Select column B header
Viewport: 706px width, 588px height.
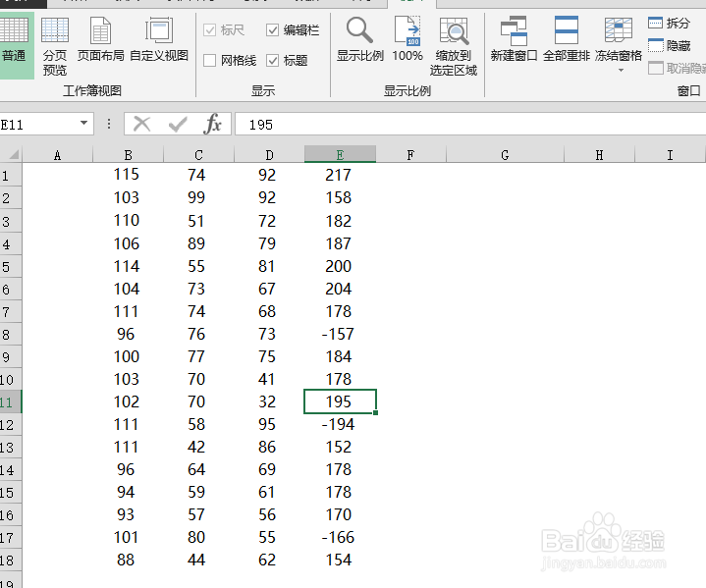pos(128,155)
